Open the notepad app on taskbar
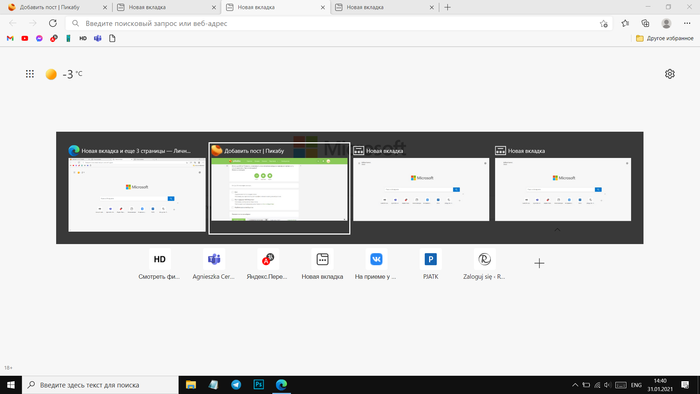Viewport: 700px width, 394px height. click(x=213, y=385)
